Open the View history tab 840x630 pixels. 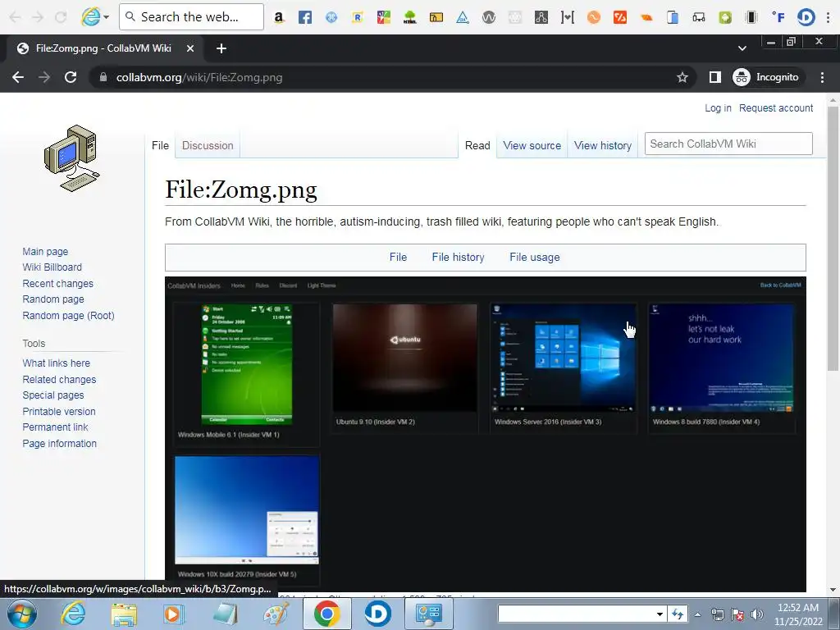point(603,145)
